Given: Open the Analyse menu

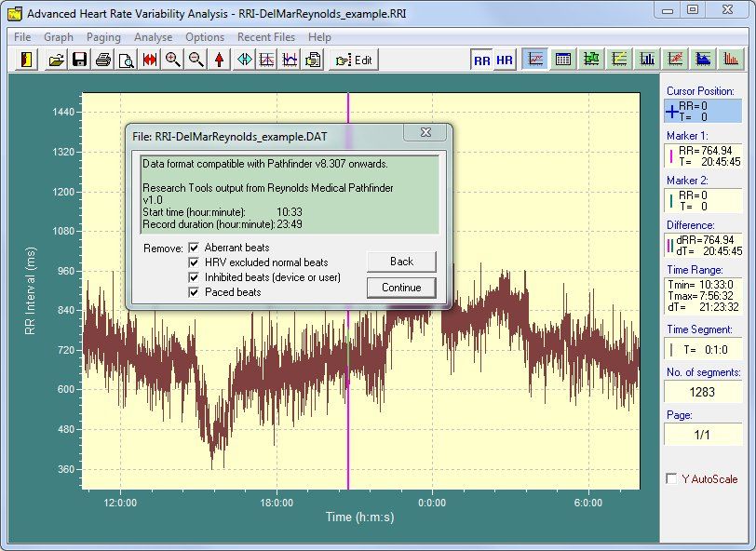Looking at the screenshot, I should point(153,37).
